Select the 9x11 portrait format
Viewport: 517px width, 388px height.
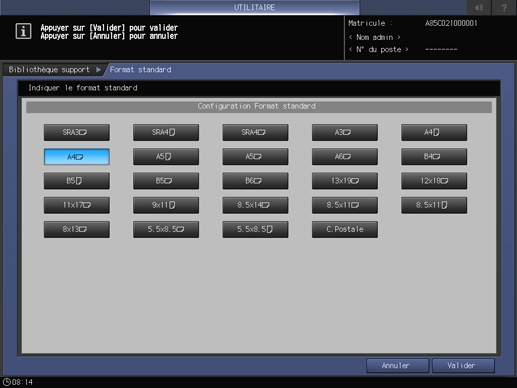click(x=166, y=205)
